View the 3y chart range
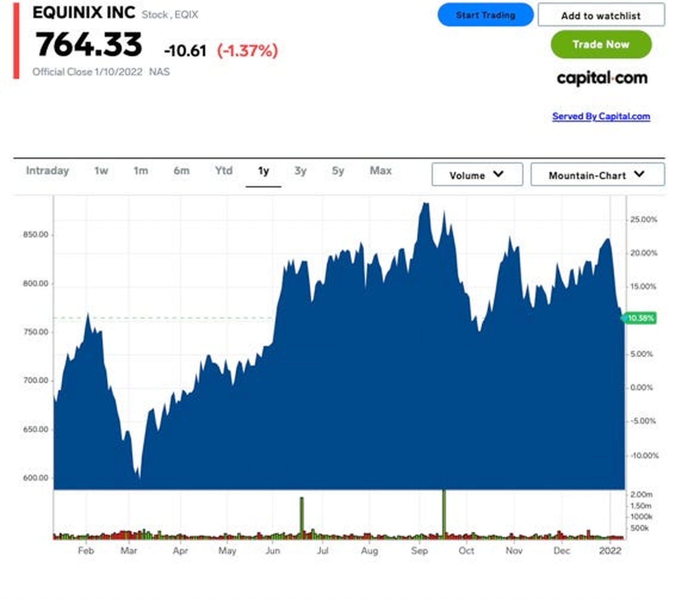This screenshot has height=599, width=700. tap(300, 171)
